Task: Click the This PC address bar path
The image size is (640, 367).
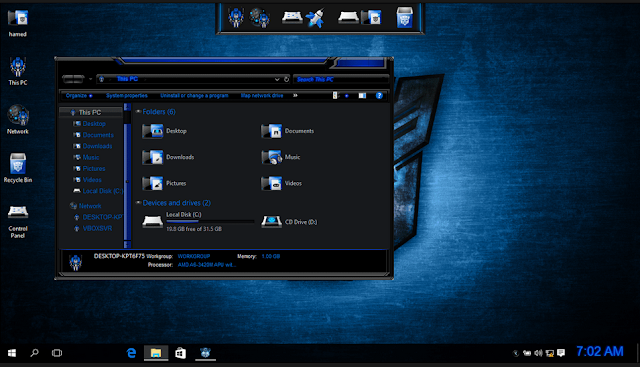Action: (x=127, y=79)
